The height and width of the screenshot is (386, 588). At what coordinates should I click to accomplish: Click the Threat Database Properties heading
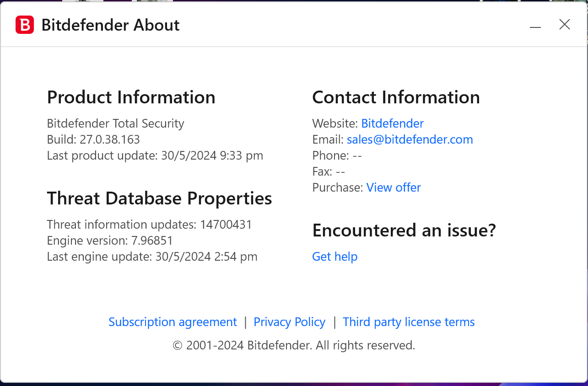click(x=159, y=198)
